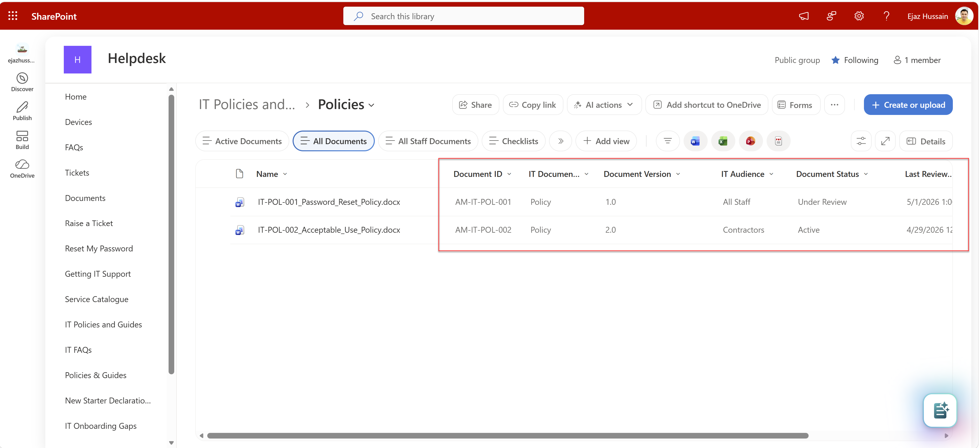
Task: Switch to Active Documents view
Action: [242, 141]
